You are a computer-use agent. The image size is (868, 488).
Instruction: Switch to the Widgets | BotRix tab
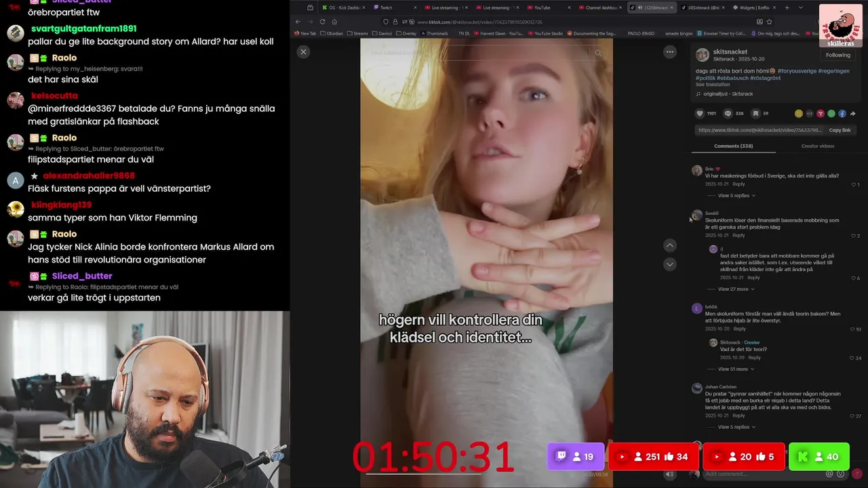pos(754,7)
